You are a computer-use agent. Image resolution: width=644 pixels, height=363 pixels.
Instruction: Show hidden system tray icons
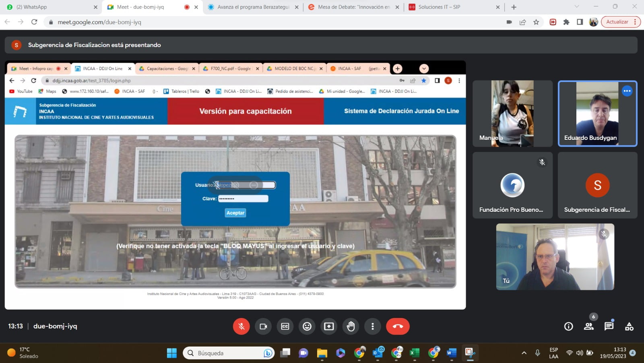tap(524, 353)
